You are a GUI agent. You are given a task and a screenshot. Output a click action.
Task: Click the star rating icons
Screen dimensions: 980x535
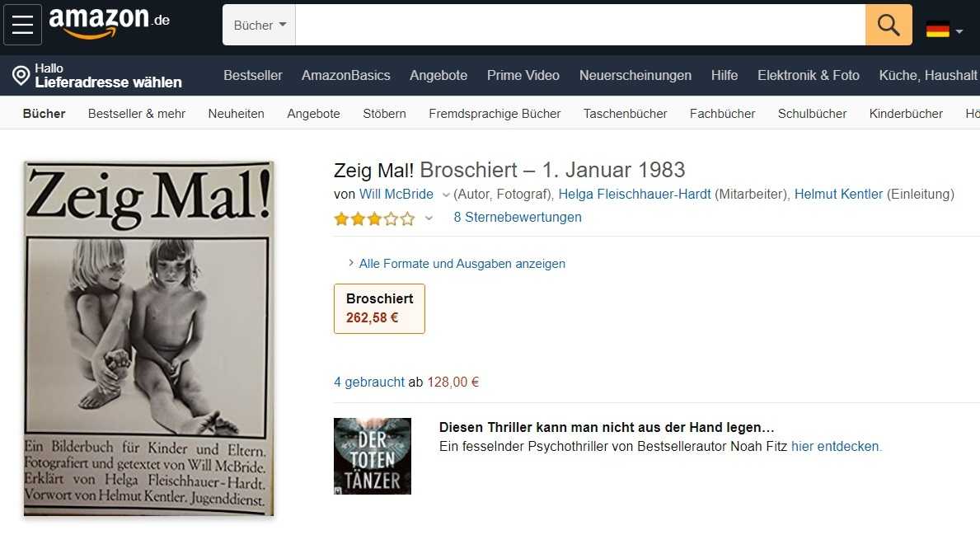[x=374, y=218]
